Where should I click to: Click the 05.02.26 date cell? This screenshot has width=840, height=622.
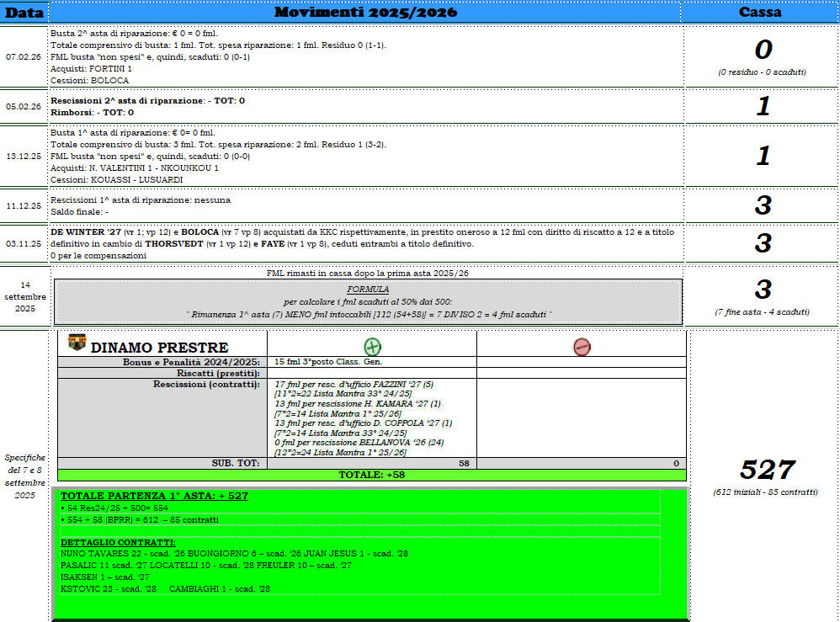pyautogui.click(x=24, y=107)
